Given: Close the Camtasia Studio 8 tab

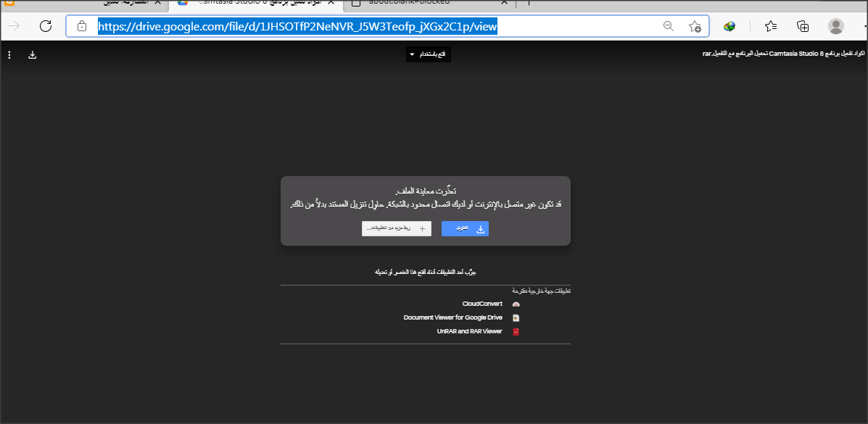Looking at the screenshot, I should click(x=331, y=2).
